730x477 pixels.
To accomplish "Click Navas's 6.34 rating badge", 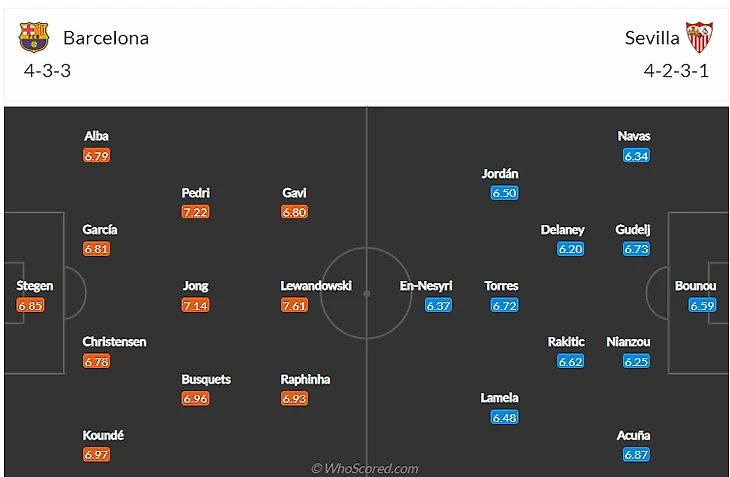I will tap(636, 155).
